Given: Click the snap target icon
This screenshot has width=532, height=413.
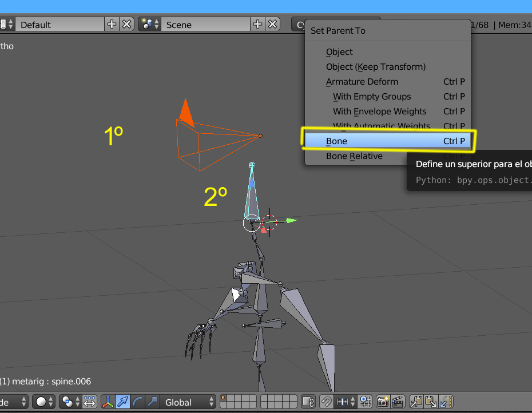Looking at the screenshot, I should pyautogui.click(x=366, y=402).
